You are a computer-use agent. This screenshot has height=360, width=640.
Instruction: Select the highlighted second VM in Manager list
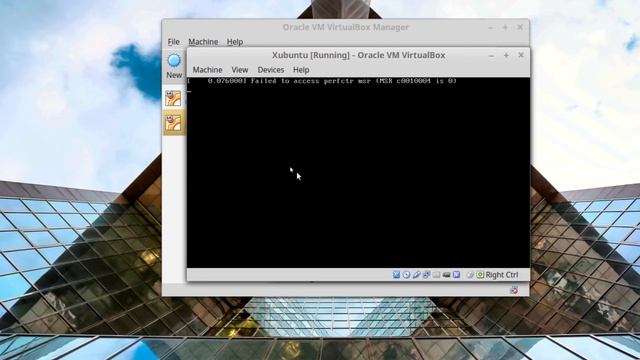(173, 122)
